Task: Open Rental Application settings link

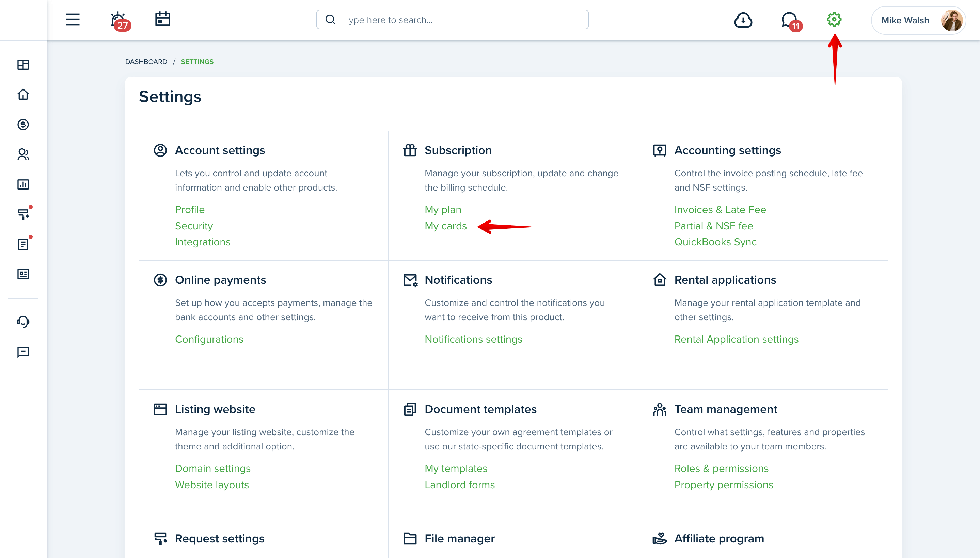Action: (x=737, y=340)
